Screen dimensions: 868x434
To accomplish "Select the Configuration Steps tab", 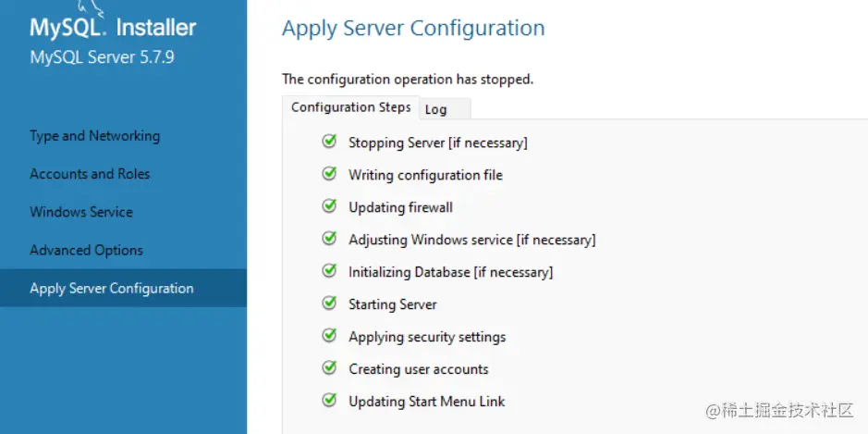I will [x=351, y=107].
